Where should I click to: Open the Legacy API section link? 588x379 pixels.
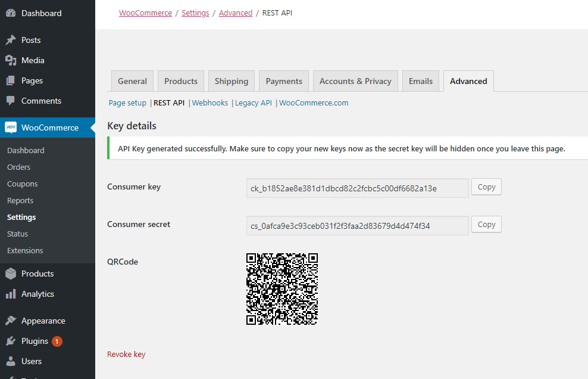(254, 103)
